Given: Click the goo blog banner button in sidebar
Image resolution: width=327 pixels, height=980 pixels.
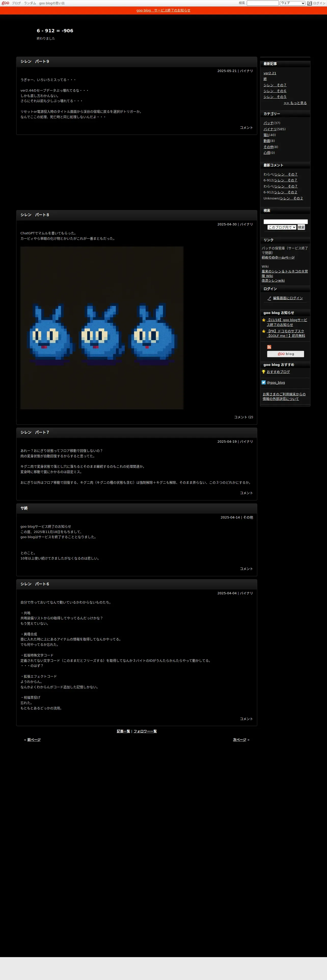Looking at the screenshot, I should tap(285, 354).
